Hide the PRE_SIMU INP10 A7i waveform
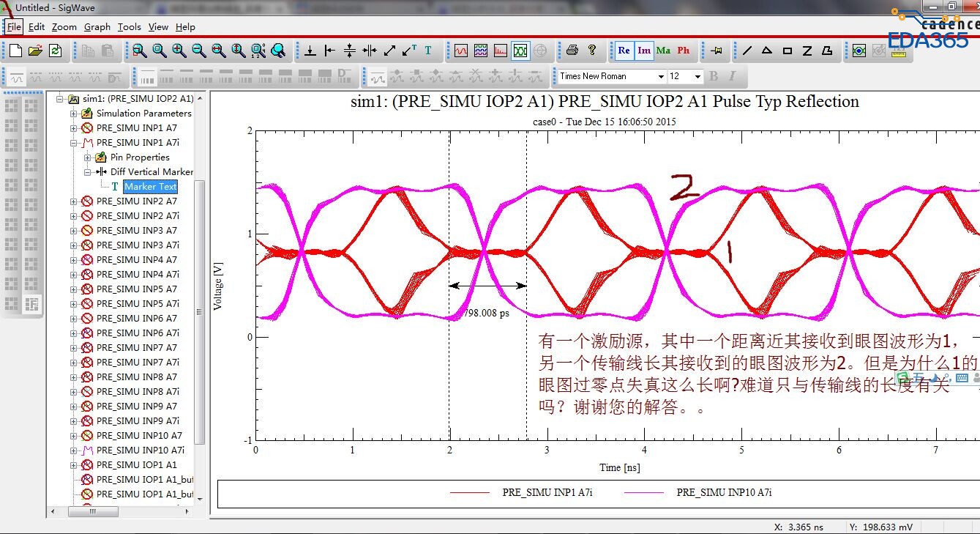 86,450
